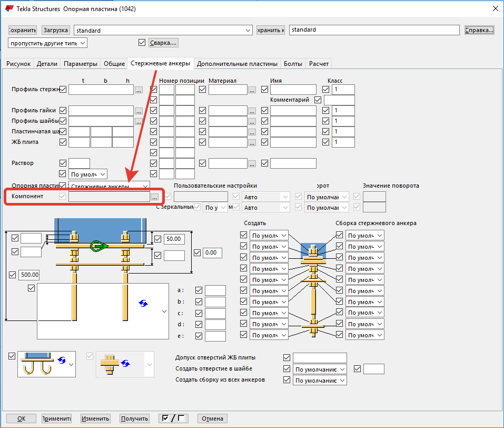
Task: Click the Tekla Structures title bar logo
Action: tap(10, 8)
